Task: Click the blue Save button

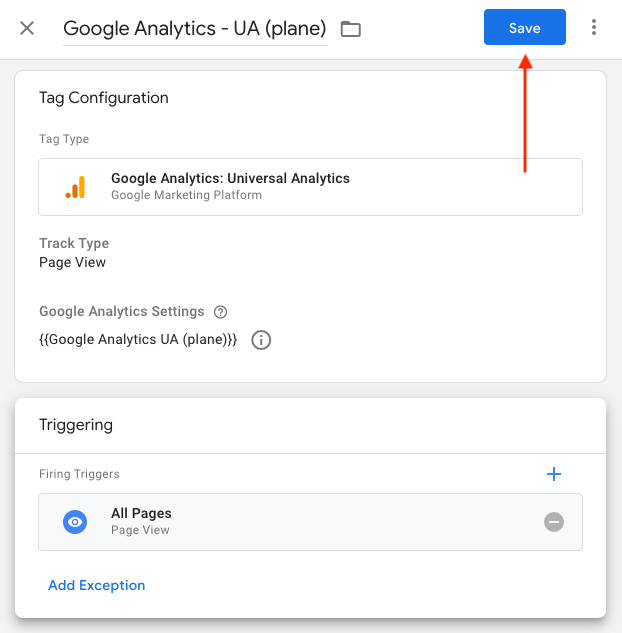Action: tap(524, 28)
